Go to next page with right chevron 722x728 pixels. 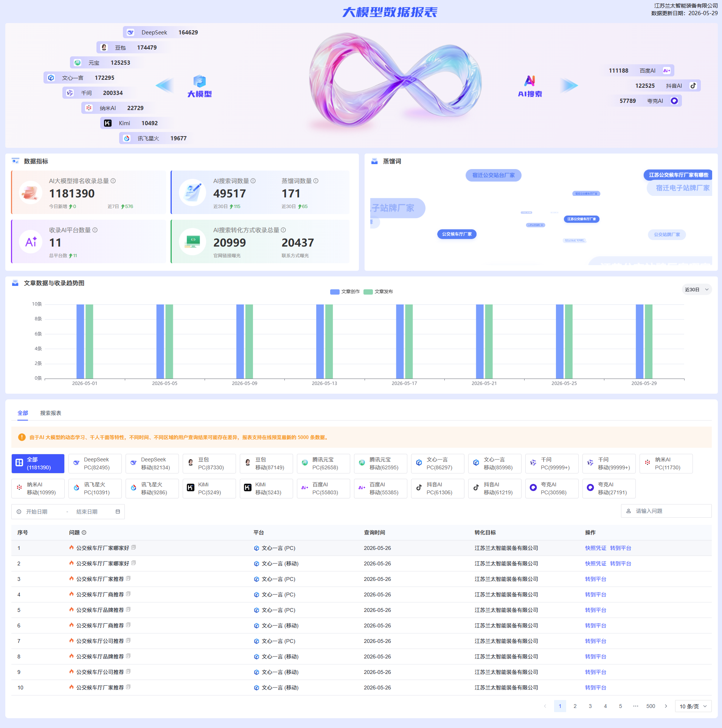click(666, 706)
